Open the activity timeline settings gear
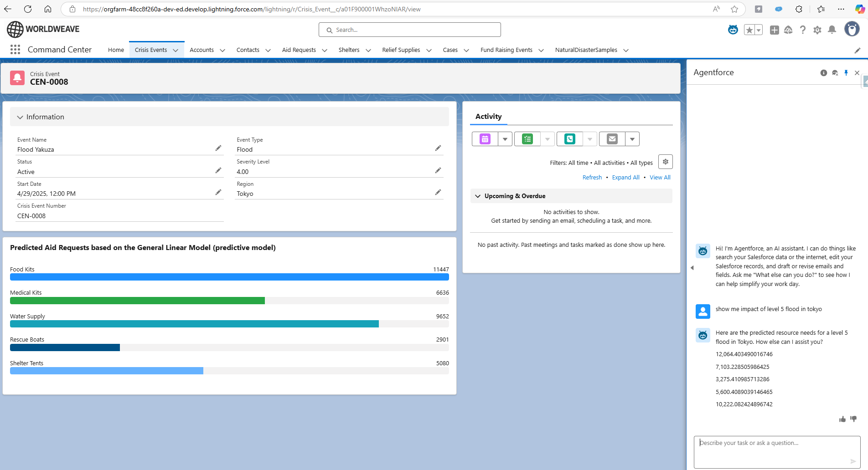 click(x=666, y=162)
